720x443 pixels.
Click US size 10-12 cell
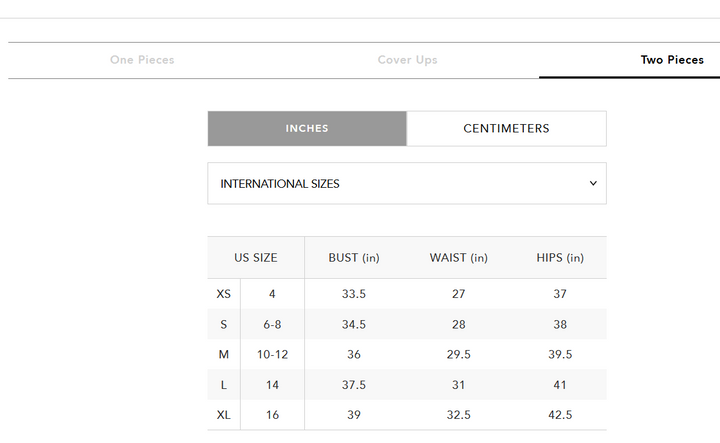(272, 354)
